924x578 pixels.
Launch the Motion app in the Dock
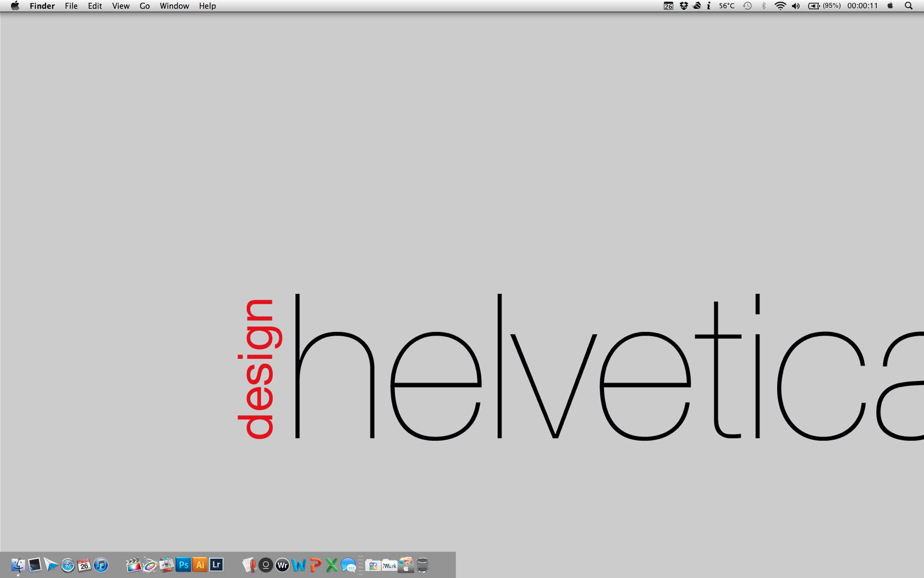(x=150, y=565)
